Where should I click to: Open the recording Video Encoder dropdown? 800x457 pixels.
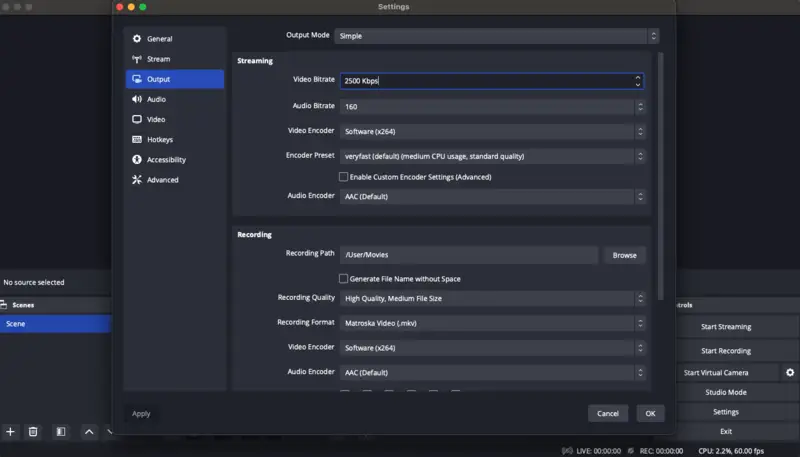tap(492, 348)
